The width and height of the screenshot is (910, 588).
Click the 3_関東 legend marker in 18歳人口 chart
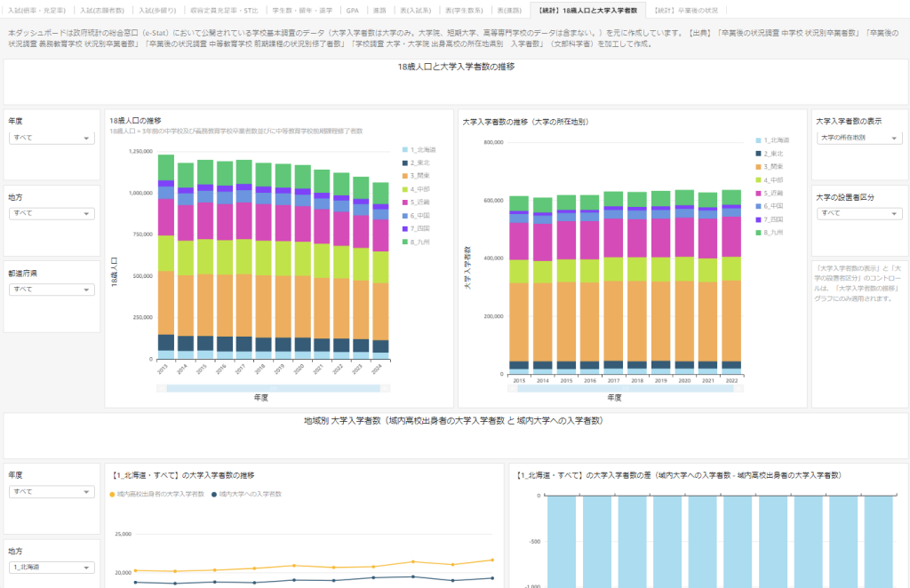click(x=405, y=176)
